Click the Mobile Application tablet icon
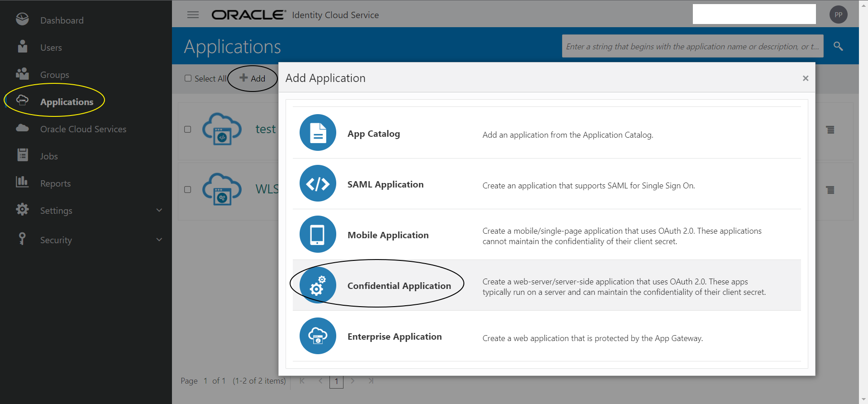Screen dimensions: 868x404 click(318, 234)
